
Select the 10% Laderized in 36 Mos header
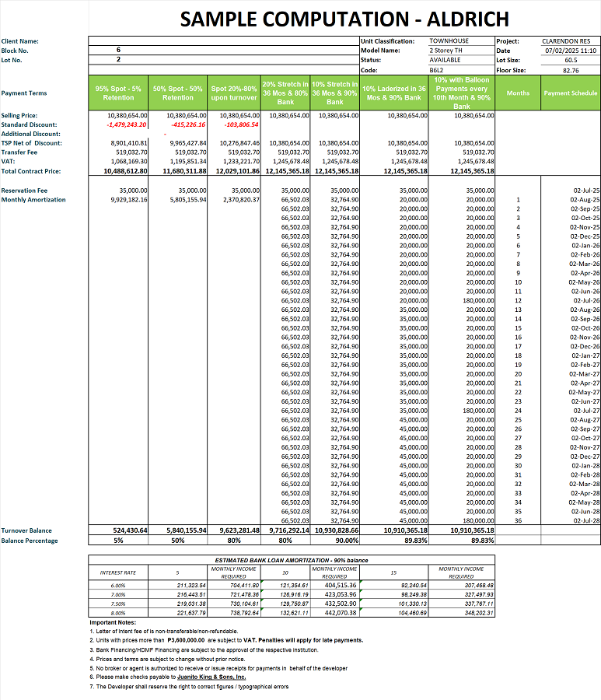point(394,93)
